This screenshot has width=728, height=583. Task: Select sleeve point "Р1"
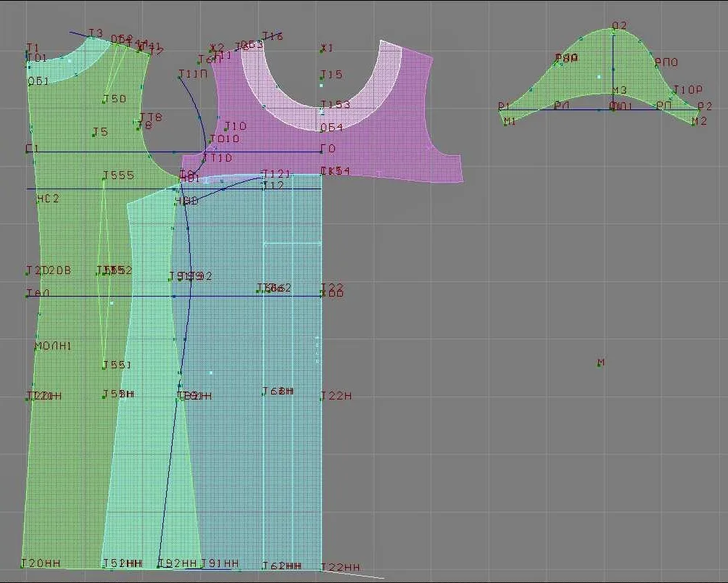pos(504,107)
